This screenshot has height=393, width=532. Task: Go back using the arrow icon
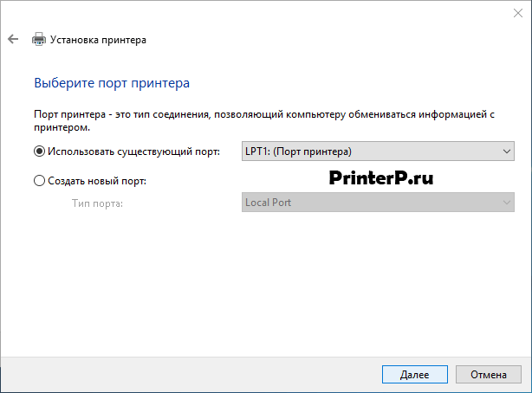click(x=13, y=39)
